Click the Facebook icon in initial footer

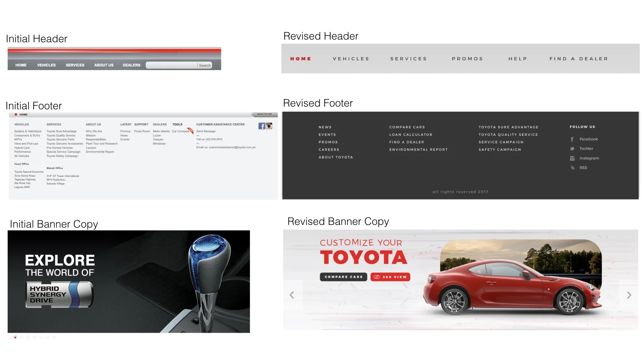pos(262,126)
